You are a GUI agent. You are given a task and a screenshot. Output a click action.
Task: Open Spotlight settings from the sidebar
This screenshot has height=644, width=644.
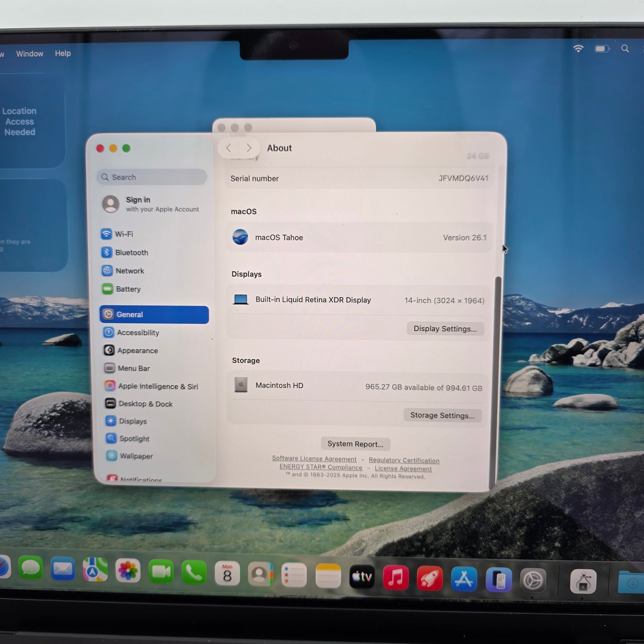pyautogui.click(x=134, y=439)
